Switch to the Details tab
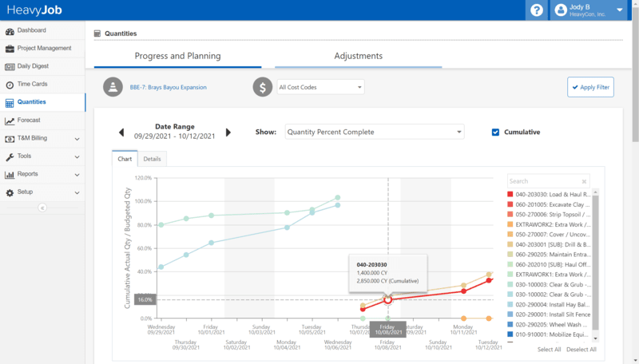Viewport: 639px width, 364px height. tap(152, 159)
